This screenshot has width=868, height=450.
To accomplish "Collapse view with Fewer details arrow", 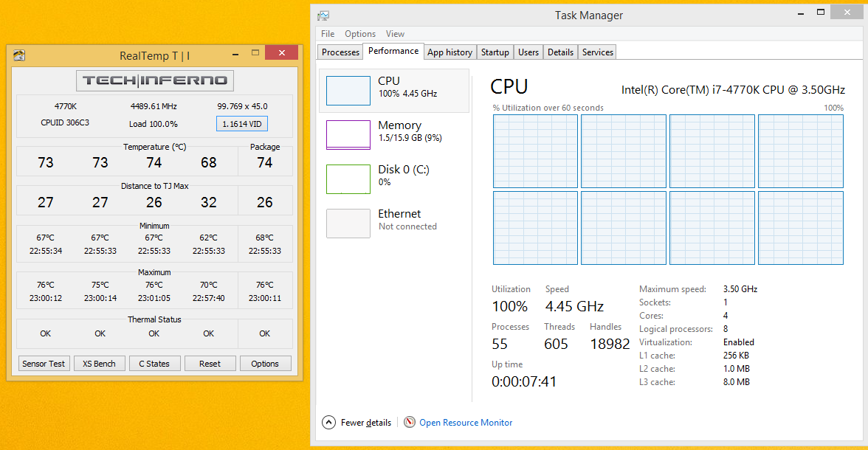I will tap(329, 423).
